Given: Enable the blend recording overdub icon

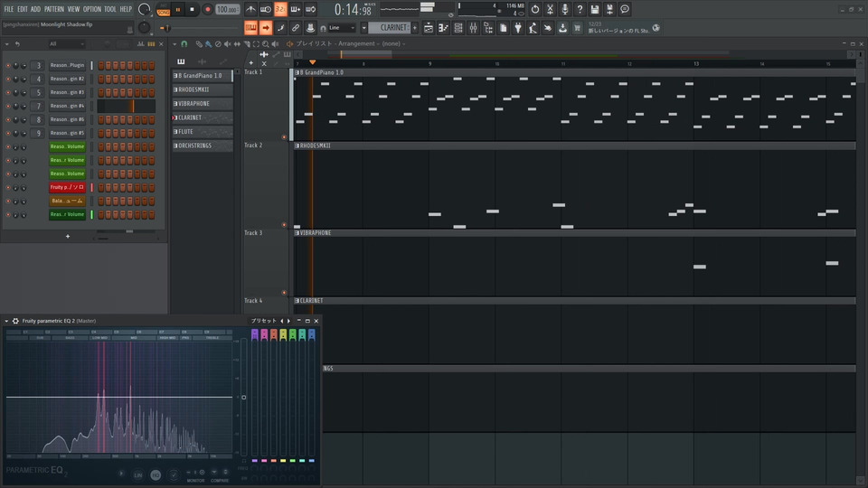Looking at the screenshot, I should (296, 9).
